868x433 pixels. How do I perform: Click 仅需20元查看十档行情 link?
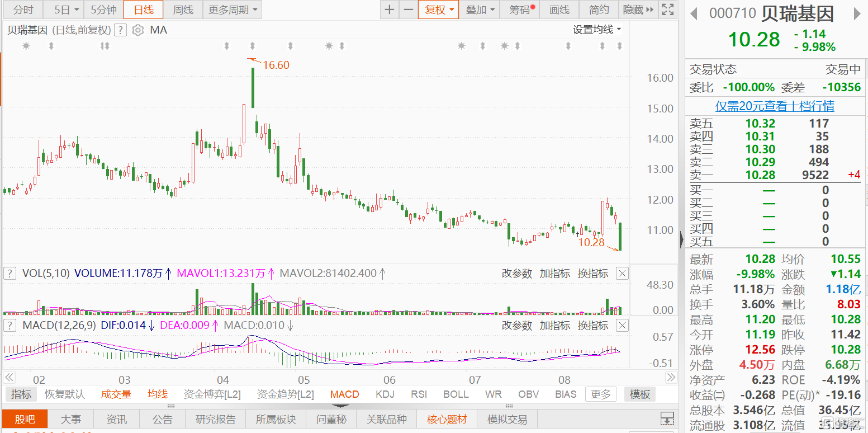pos(775,106)
